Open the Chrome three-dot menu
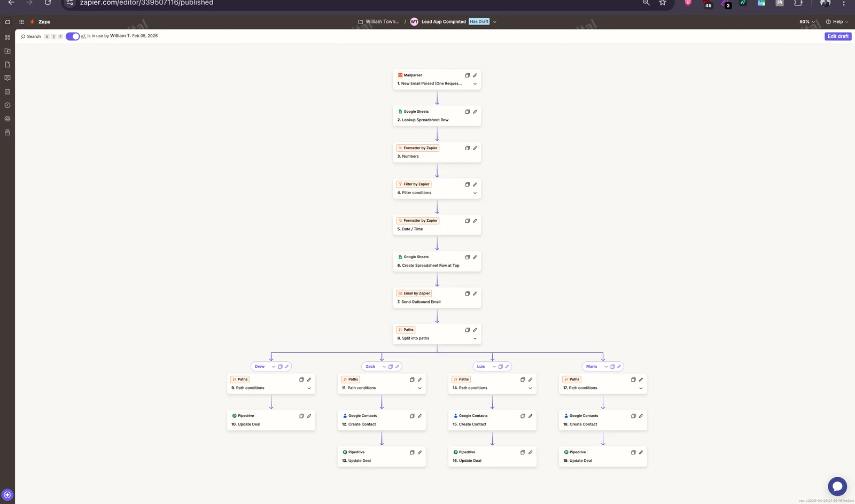This screenshot has height=504, width=855. pyautogui.click(x=844, y=3)
